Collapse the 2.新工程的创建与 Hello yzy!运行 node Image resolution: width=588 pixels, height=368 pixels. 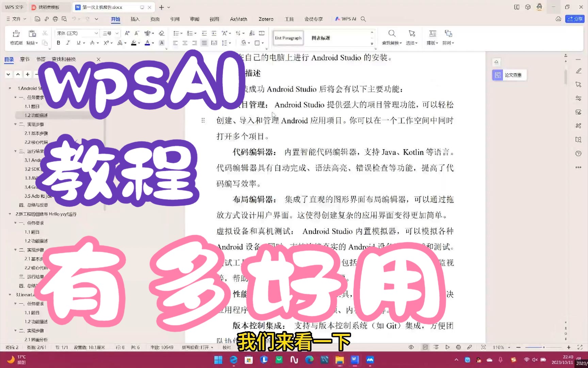click(10, 214)
